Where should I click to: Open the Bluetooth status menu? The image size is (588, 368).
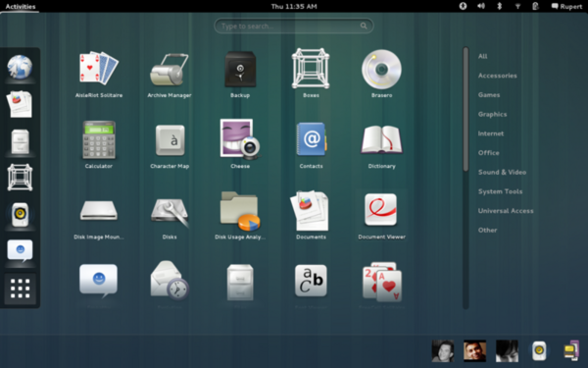coord(499,6)
